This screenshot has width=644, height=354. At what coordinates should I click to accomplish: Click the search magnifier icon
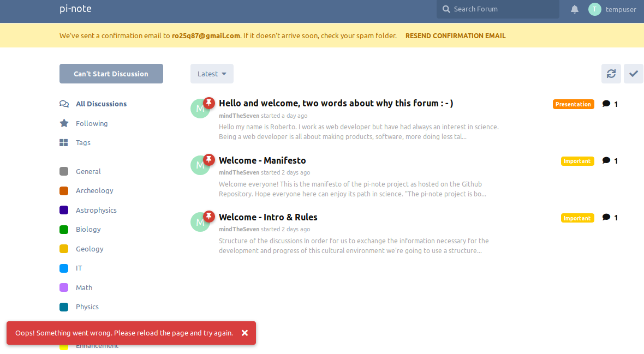(x=446, y=9)
